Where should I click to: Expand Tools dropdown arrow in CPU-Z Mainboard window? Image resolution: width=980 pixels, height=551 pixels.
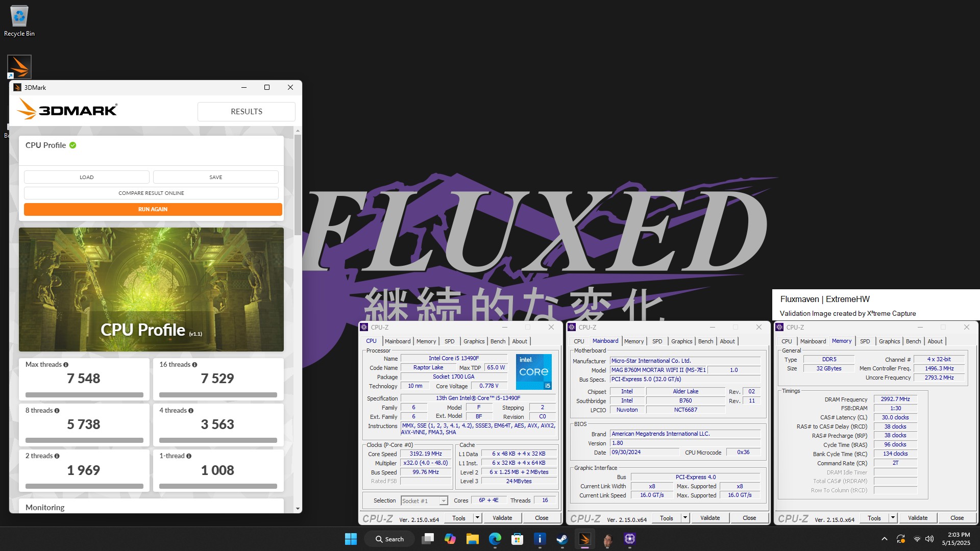coord(685,518)
